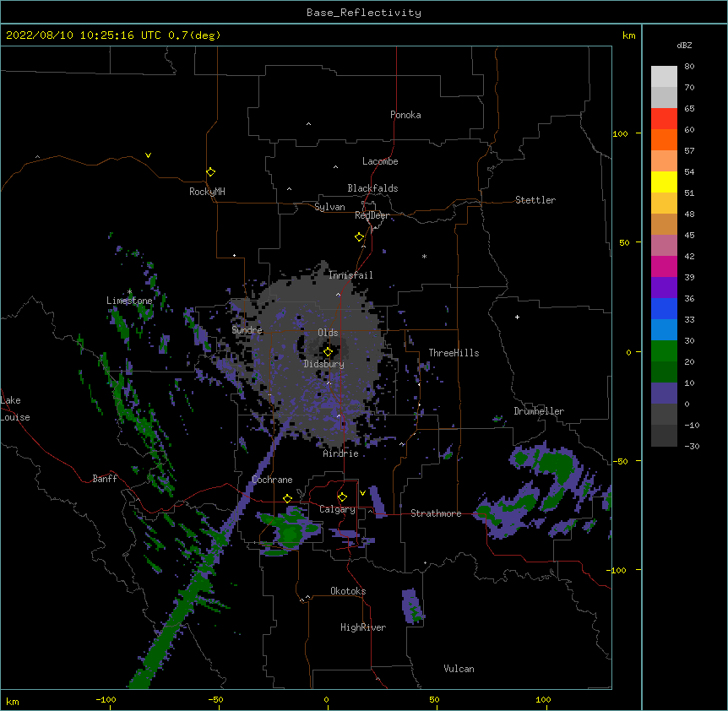Pick the pink 45 dBZ legend swatch
Viewport: 728px width, 711px height.
click(x=664, y=245)
